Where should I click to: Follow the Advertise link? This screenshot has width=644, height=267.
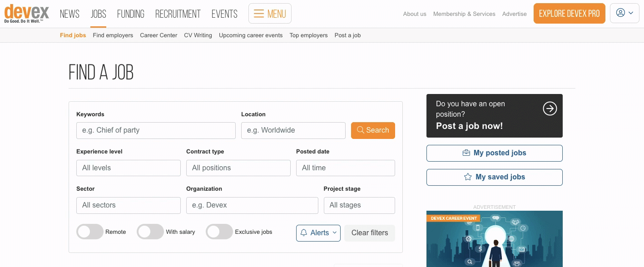(515, 14)
